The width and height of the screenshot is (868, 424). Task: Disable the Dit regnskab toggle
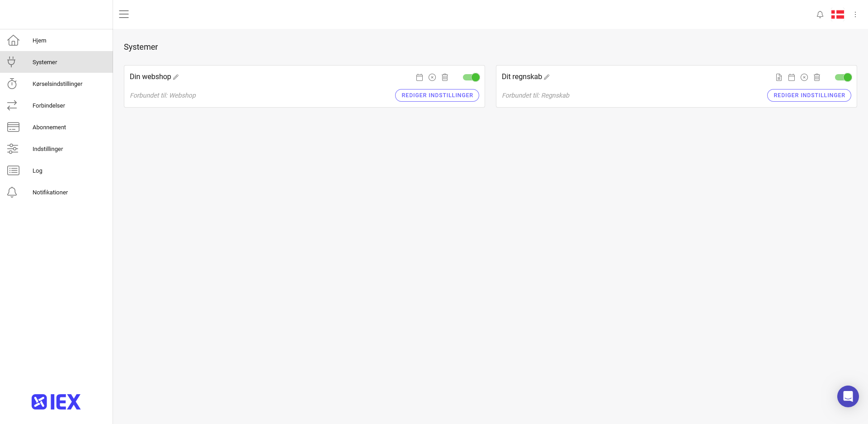[x=843, y=77]
